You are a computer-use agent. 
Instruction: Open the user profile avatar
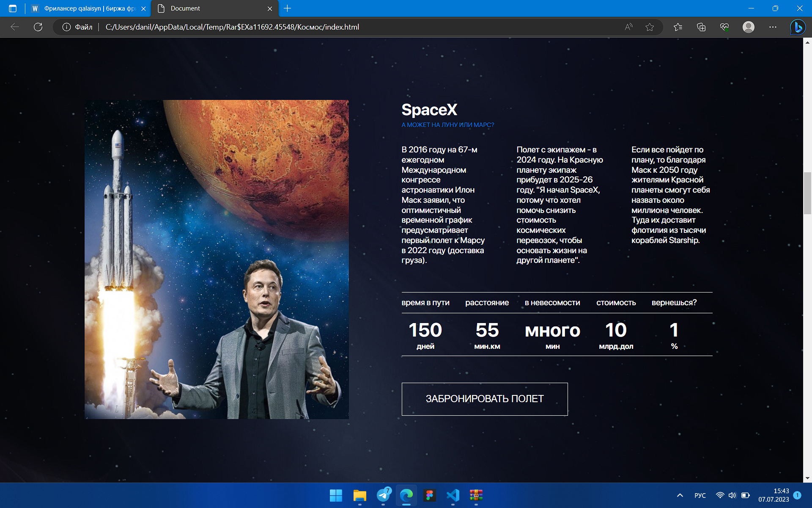click(749, 27)
